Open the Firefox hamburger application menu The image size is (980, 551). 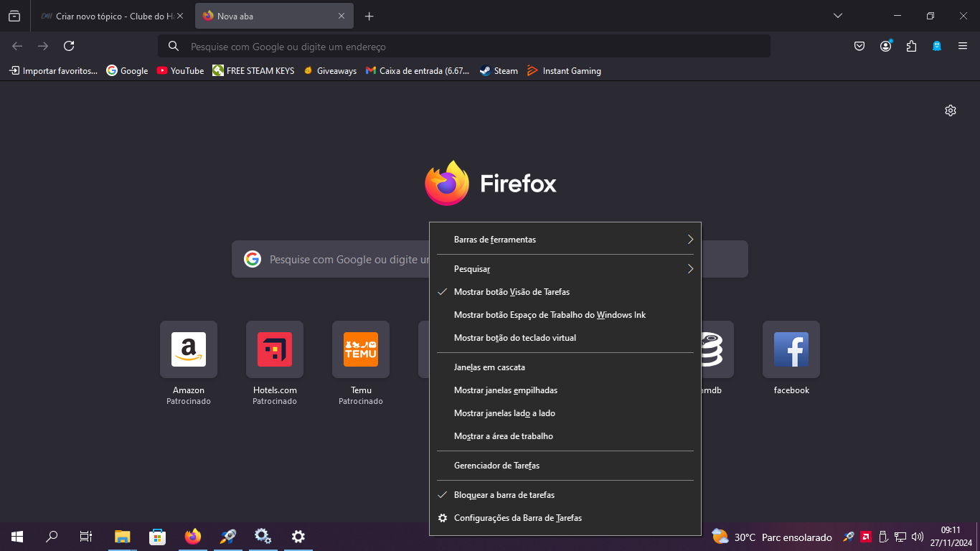coord(963,46)
